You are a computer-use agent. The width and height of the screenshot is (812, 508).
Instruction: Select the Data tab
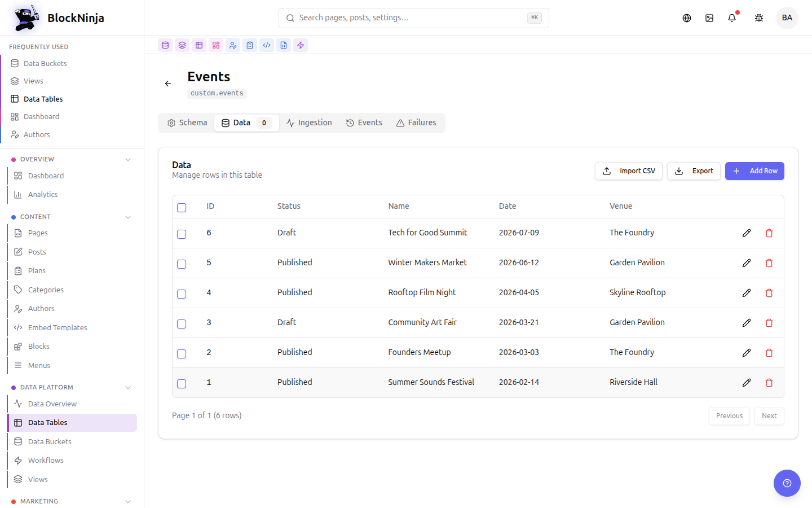click(246, 123)
